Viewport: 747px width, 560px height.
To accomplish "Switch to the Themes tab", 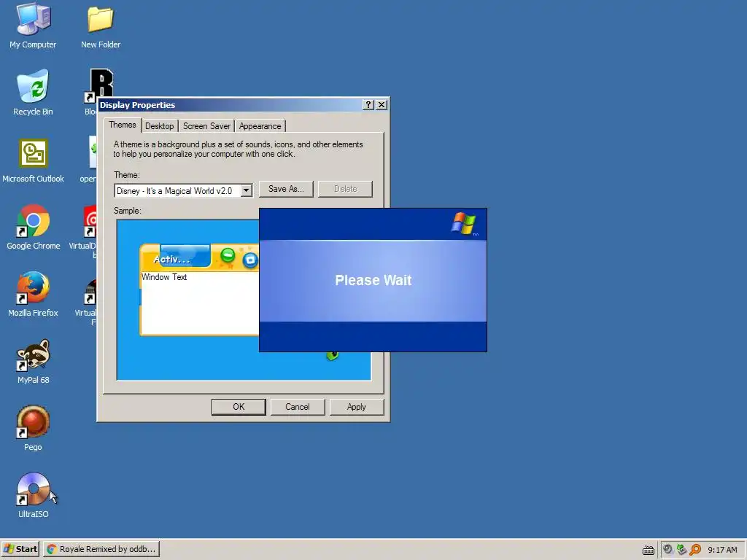I will pyautogui.click(x=123, y=125).
